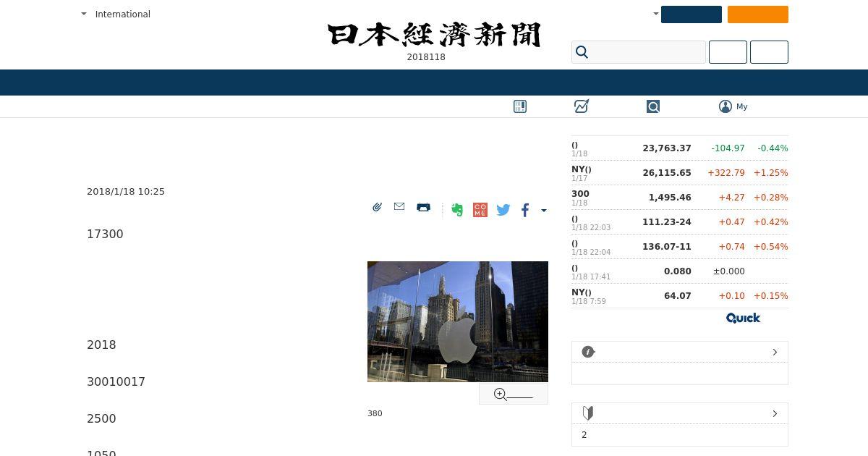Click the date 2018118 under the logo

click(x=426, y=57)
